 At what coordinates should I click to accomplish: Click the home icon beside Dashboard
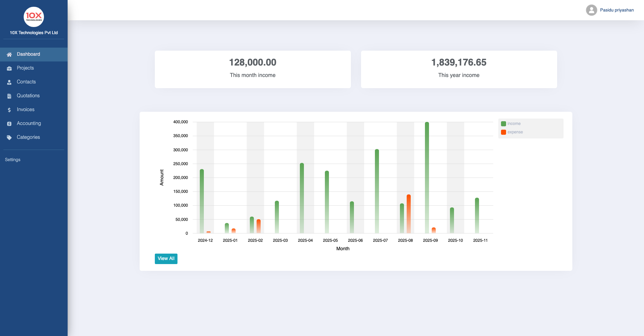point(9,54)
